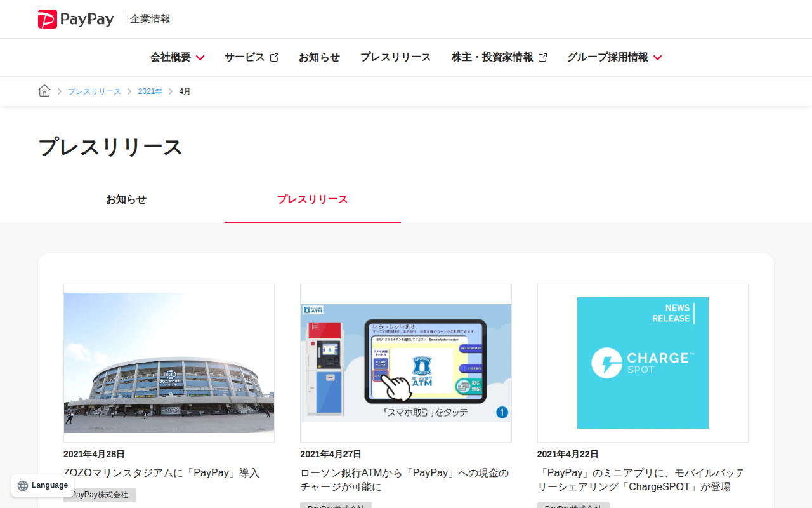Screen dimensions: 812x508
Task: Click the external-link icon next to 株主・投資家情報
Action: 542,57
